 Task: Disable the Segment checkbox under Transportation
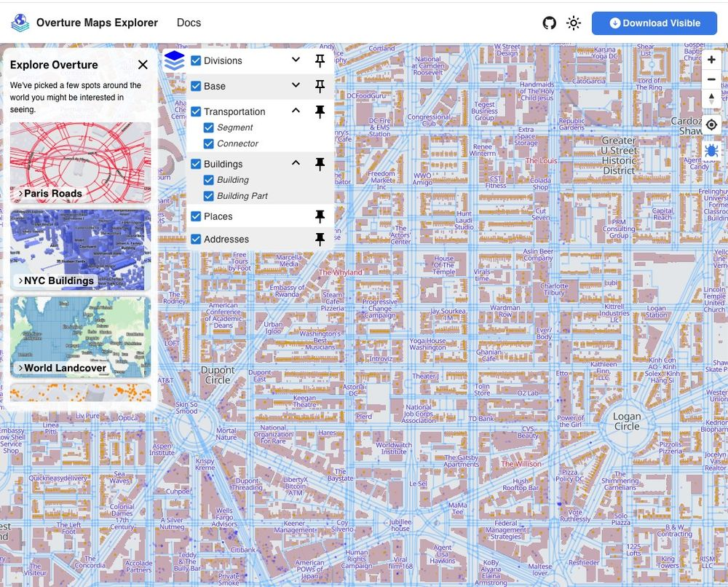coord(209,127)
